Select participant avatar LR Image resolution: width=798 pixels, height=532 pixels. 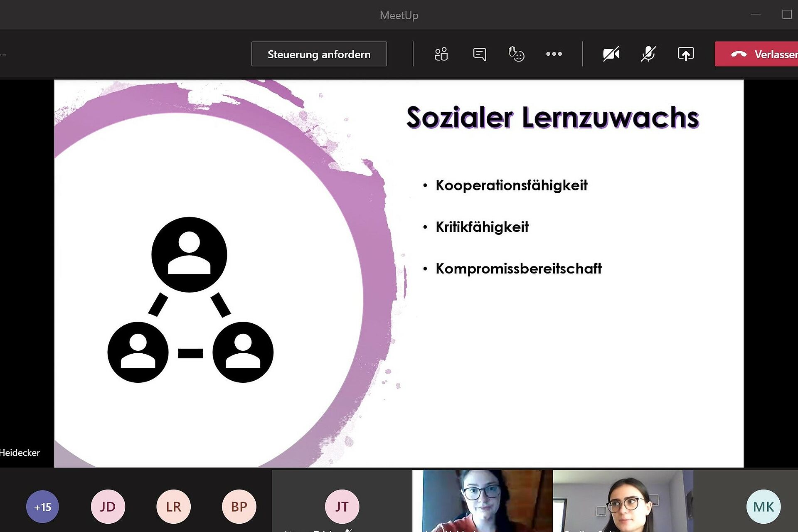click(173, 507)
